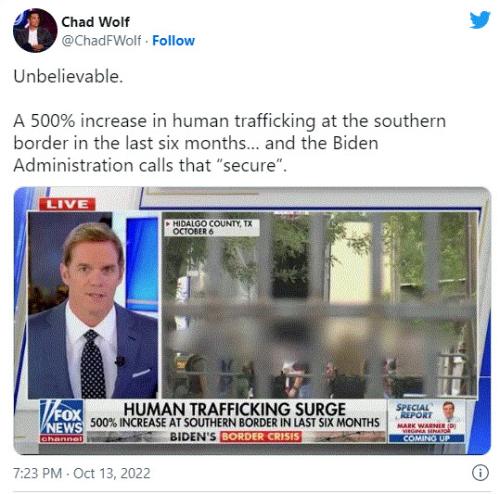Click Mark Warner's small portrait
Image resolution: width=500 pixels, height=494 pixels.
(449, 411)
